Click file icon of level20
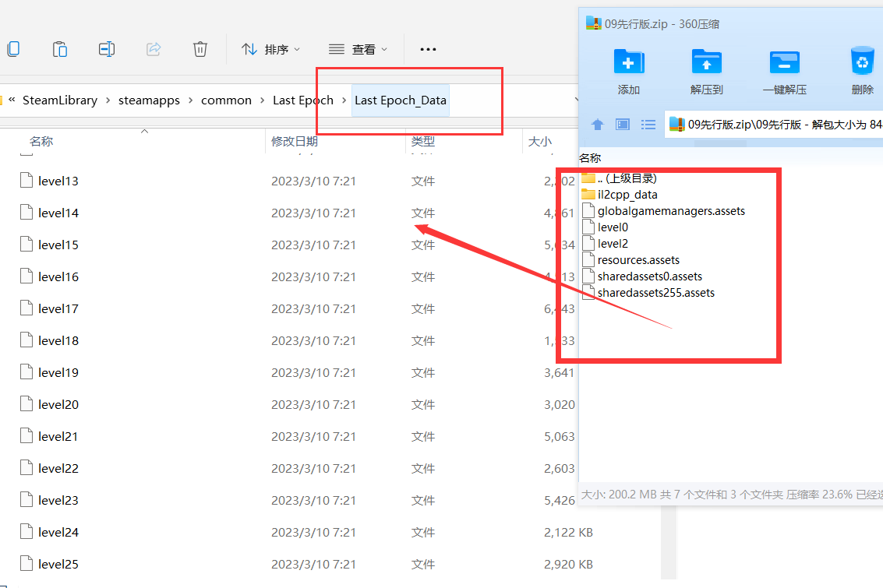 tap(26, 403)
